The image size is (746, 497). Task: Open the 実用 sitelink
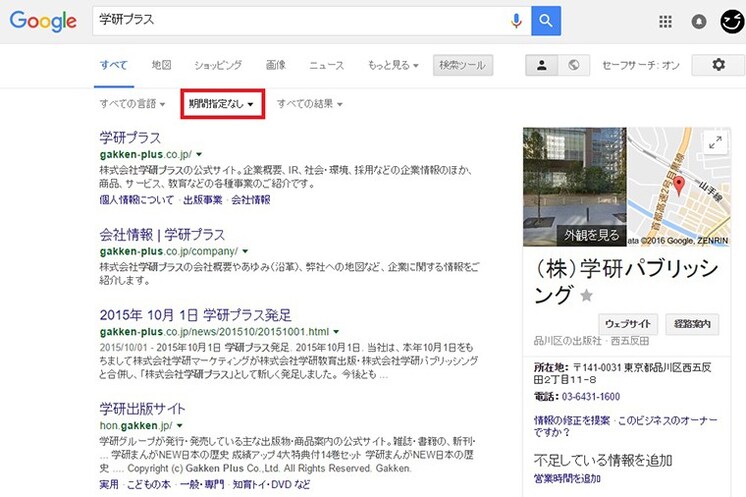[109, 484]
